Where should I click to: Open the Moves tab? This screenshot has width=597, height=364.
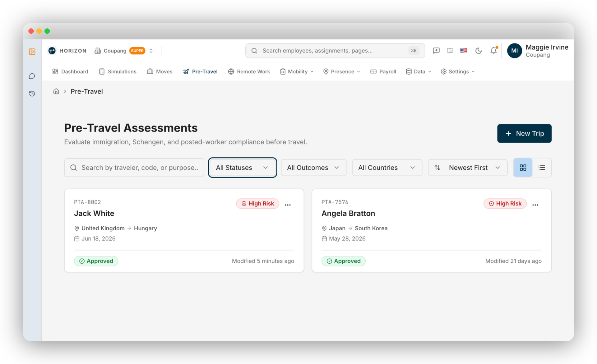point(160,71)
